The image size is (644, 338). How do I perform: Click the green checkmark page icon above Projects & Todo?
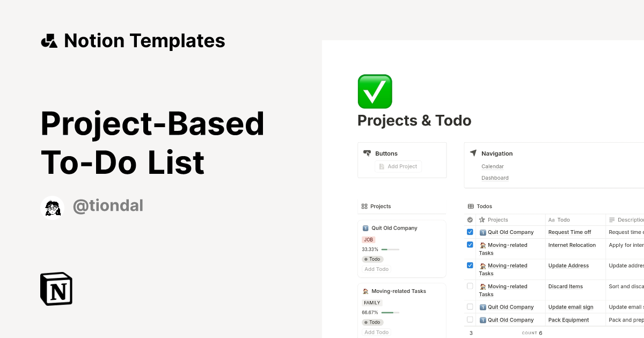click(375, 91)
